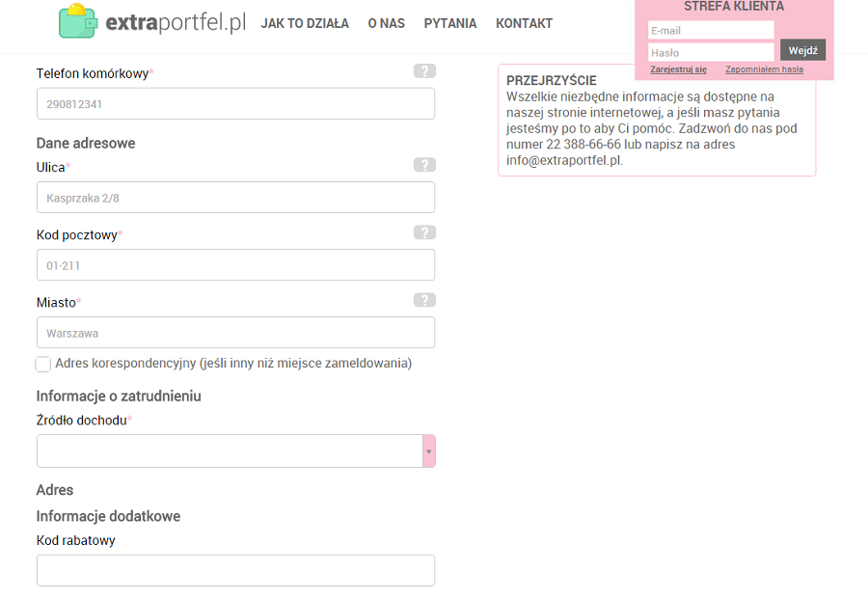The width and height of the screenshot is (868, 599).
Task: Open the Źródło dochodu select box
Action: [236, 451]
